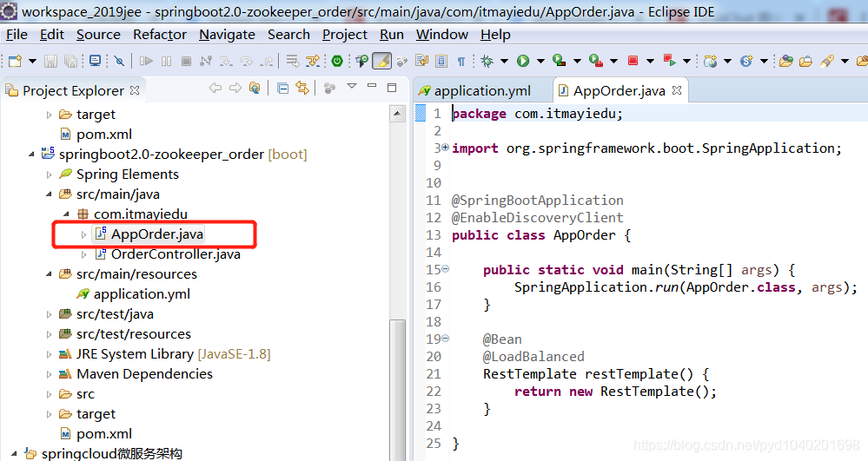This screenshot has height=461, width=868.
Task: Open the New wizard dropdown arrow
Action: (32, 61)
